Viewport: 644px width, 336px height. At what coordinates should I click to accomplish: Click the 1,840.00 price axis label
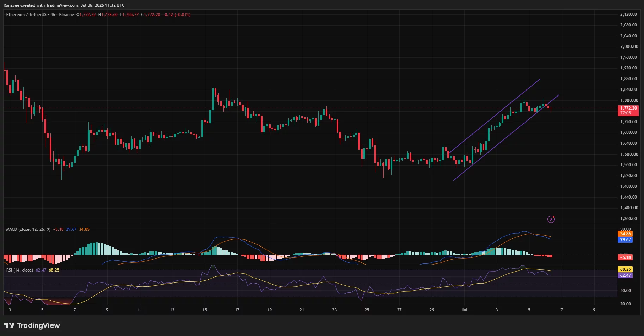coord(628,89)
